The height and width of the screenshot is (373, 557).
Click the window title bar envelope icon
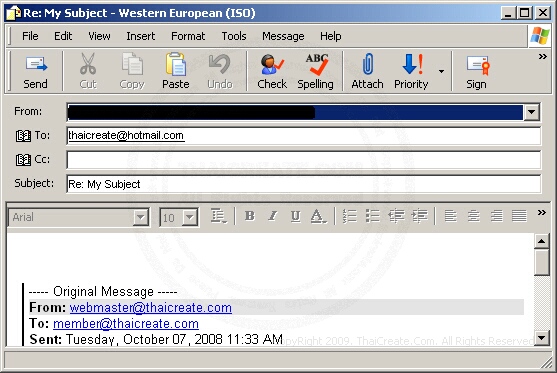click(x=13, y=13)
